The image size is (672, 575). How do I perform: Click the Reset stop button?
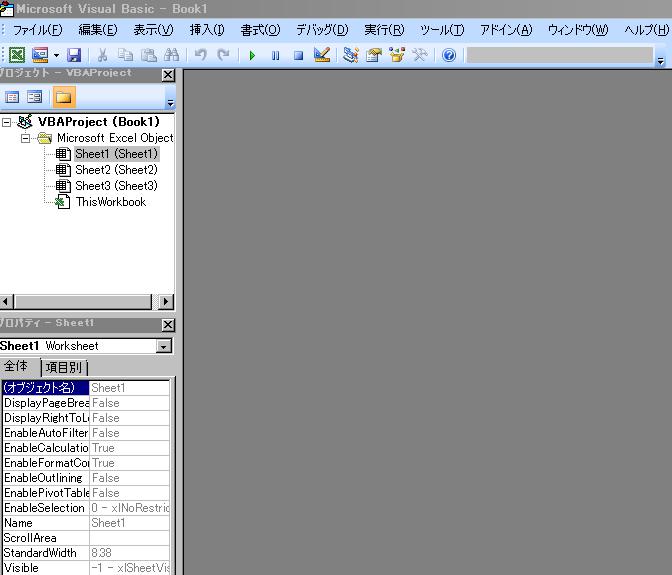coord(298,55)
